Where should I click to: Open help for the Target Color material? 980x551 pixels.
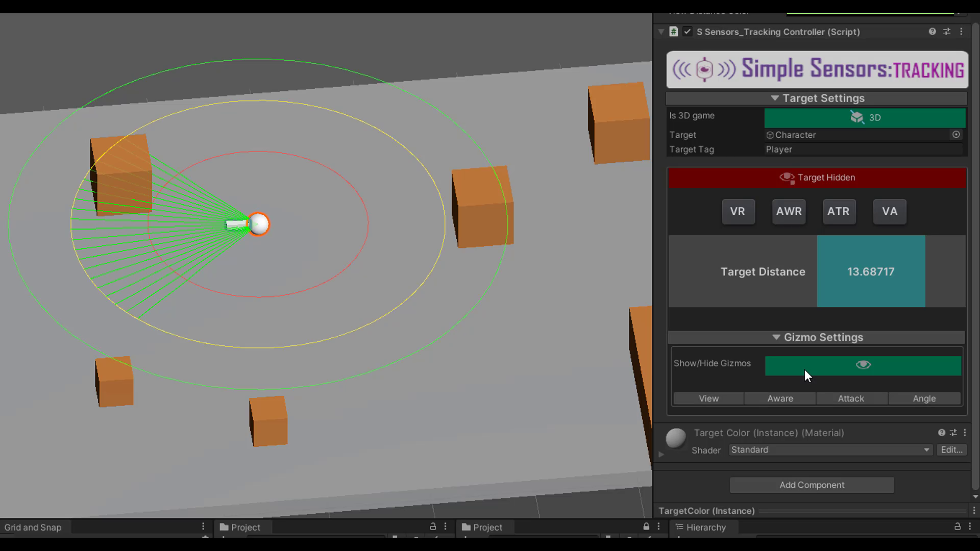pos(941,433)
